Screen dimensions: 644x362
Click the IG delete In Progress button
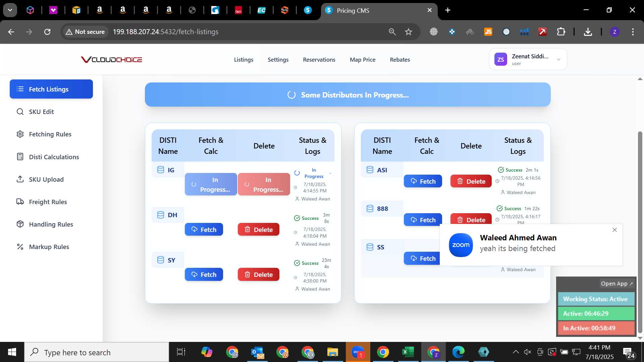pos(264,184)
